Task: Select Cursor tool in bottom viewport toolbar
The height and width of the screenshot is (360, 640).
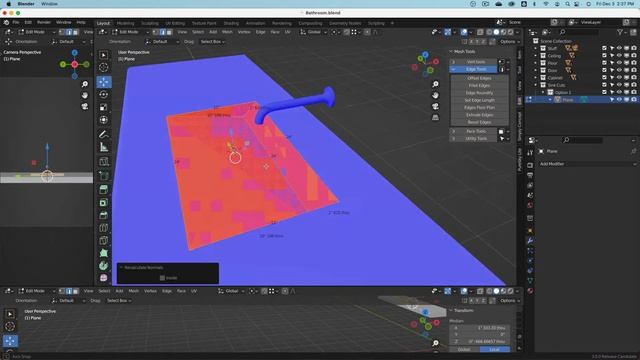Action: point(10,327)
